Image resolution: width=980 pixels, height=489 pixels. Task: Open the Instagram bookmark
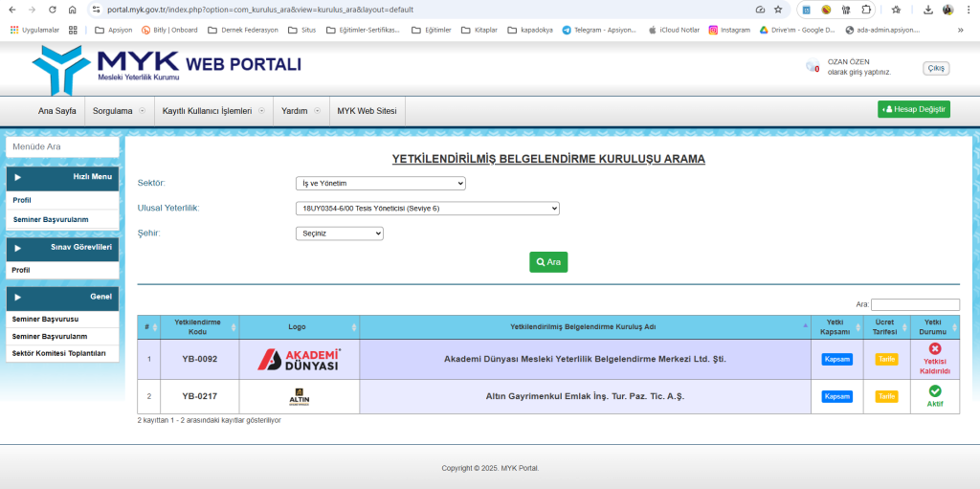(x=729, y=30)
